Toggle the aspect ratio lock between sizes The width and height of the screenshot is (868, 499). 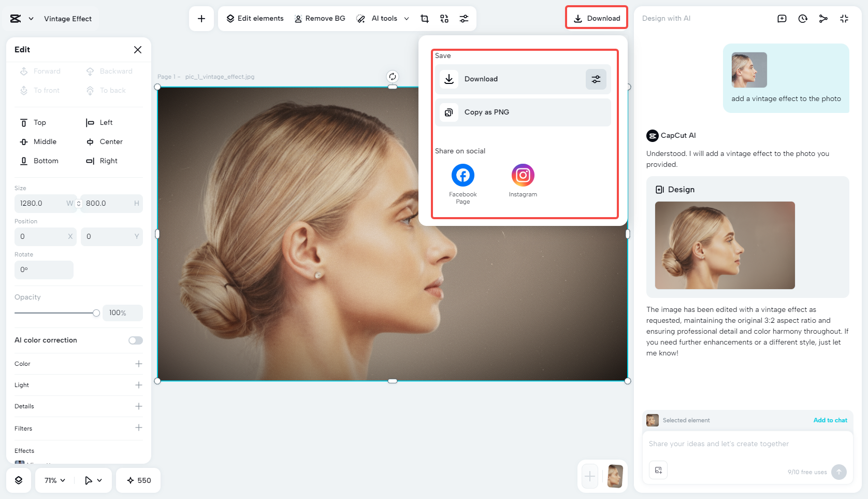79,204
